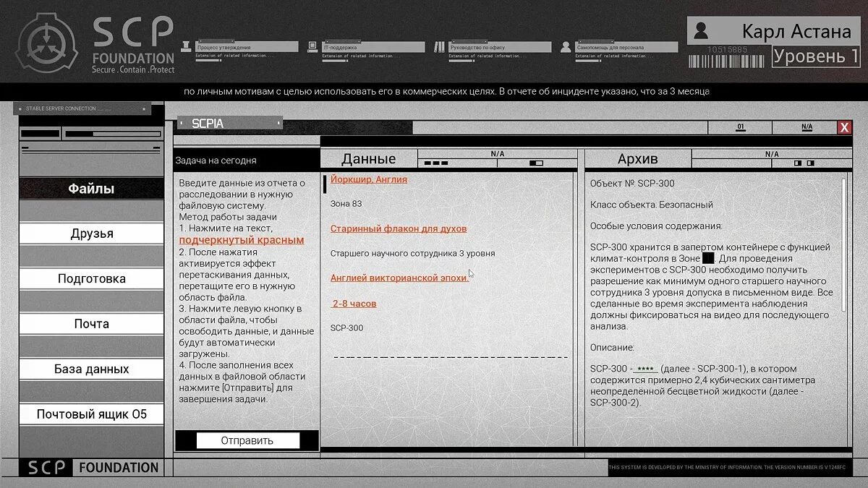
Task: Pick up underlined text Старинный флакон для духов
Action: (399, 228)
